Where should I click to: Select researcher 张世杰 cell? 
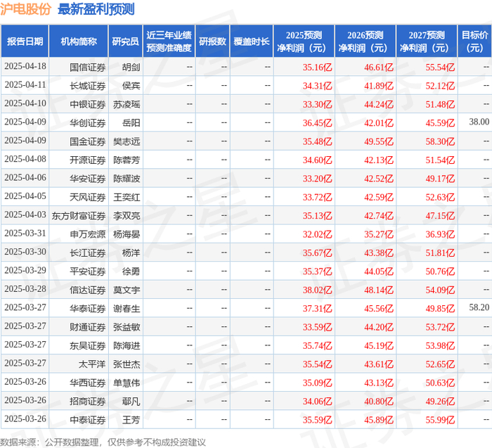tap(127, 364)
